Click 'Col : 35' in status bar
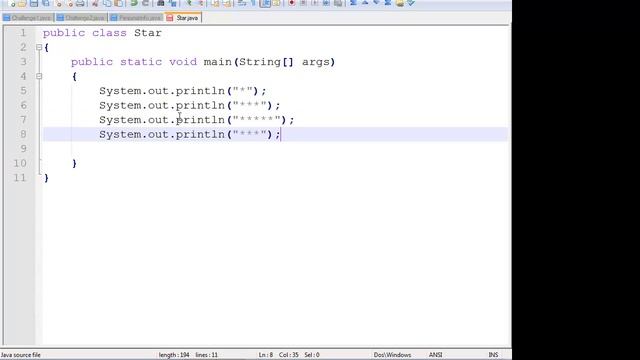Image resolution: width=640 pixels, height=360 pixels. tap(289, 355)
